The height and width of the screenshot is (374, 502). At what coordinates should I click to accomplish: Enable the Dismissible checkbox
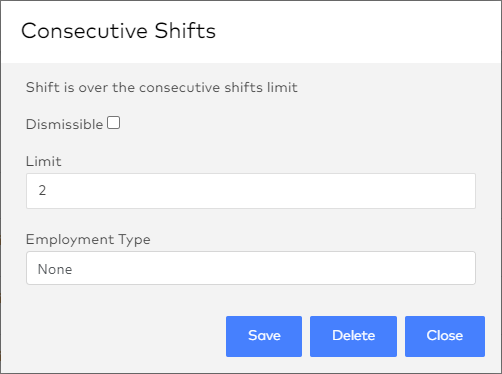(113, 123)
